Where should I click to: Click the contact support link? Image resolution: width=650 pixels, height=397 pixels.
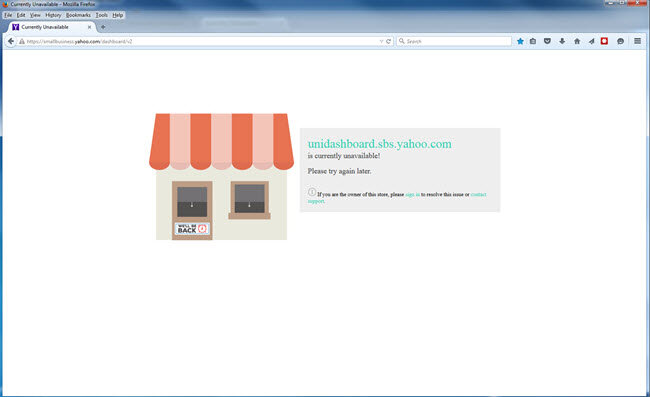point(397,198)
